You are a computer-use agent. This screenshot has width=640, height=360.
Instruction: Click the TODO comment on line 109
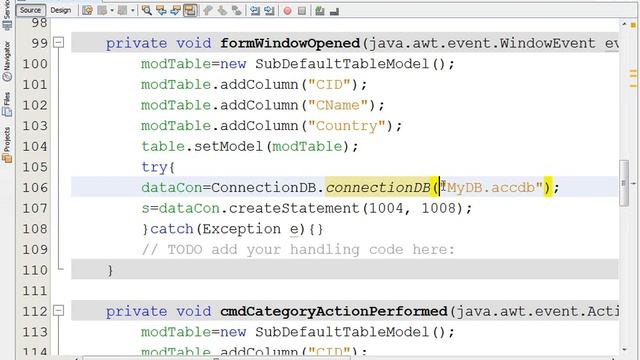coord(298,249)
